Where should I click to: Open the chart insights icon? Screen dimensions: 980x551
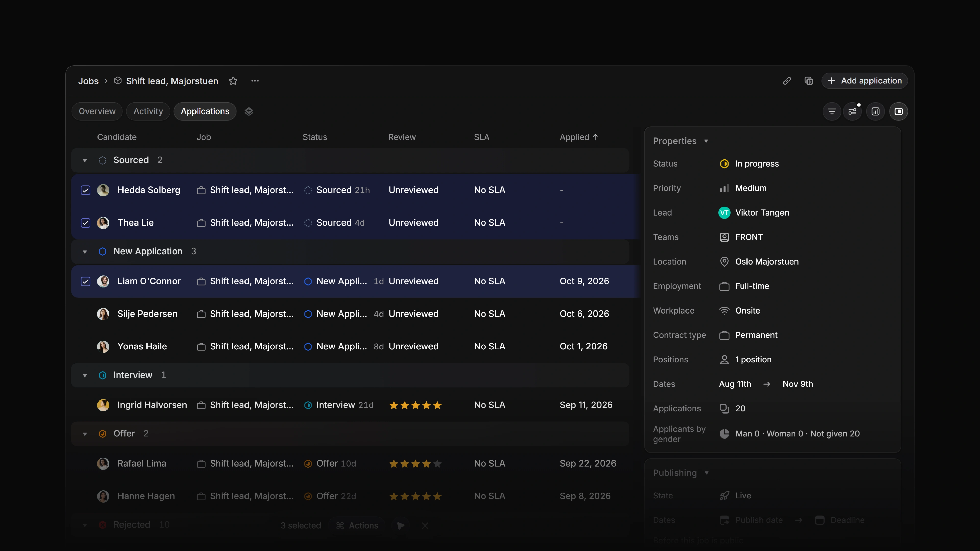pyautogui.click(x=876, y=111)
